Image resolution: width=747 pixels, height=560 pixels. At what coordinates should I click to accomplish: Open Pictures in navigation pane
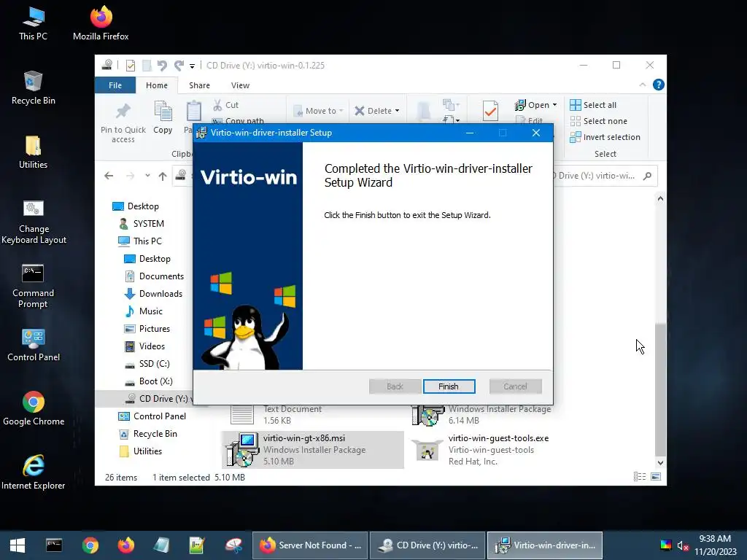click(x=147, y=329)
